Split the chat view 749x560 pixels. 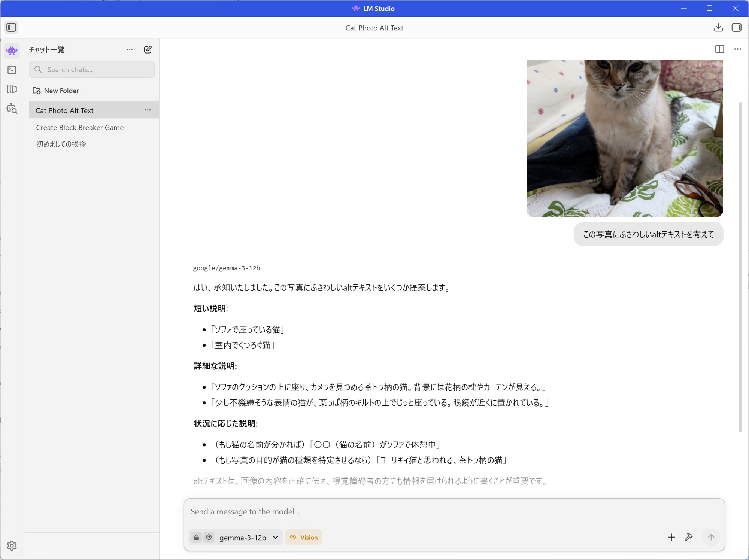click(x=719, y=49)
